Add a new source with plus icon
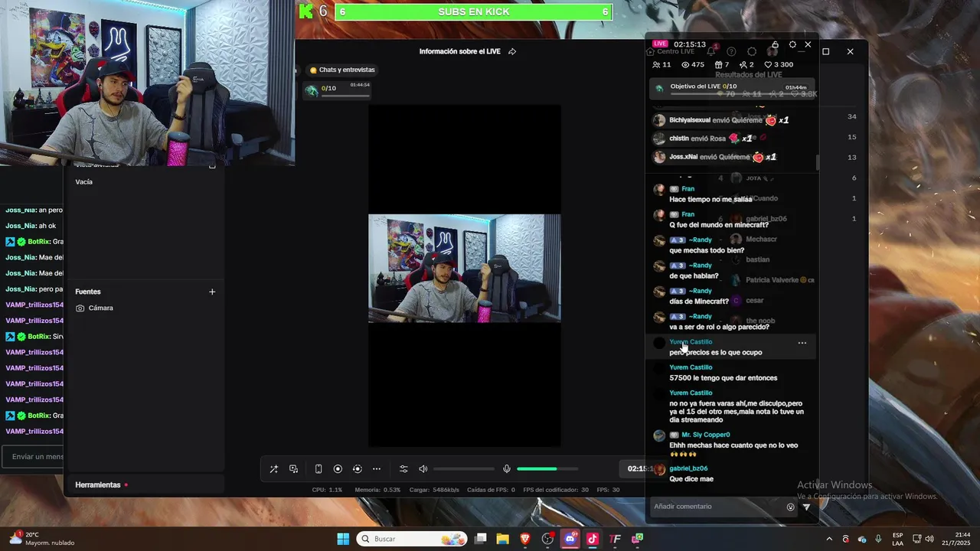The height and width of the screenshot is (551, 980). pos(212,292)
